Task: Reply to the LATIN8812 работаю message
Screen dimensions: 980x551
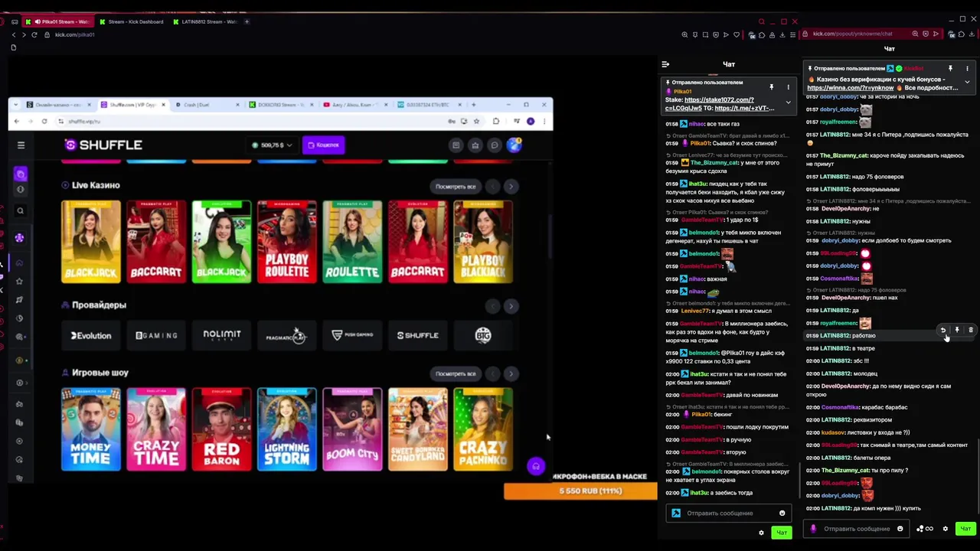Action: click(x=943, y=330)
